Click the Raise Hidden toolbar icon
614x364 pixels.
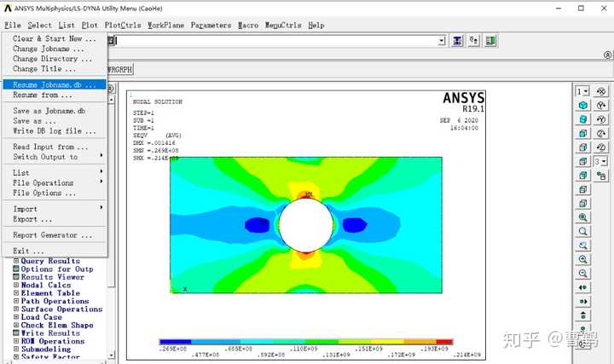click(457, 41)
